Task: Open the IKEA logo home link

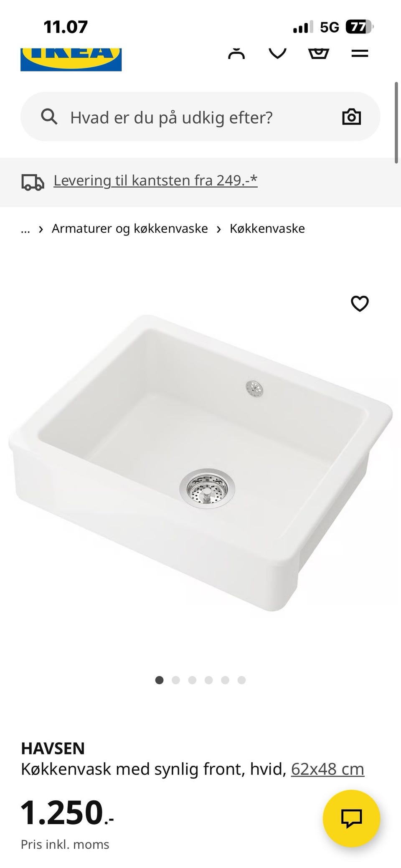Action: coord(71,59)
